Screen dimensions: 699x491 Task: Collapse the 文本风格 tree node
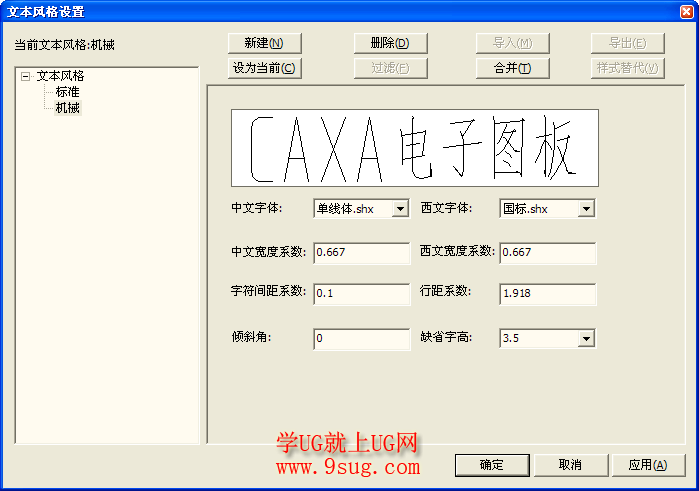point(25,77)
